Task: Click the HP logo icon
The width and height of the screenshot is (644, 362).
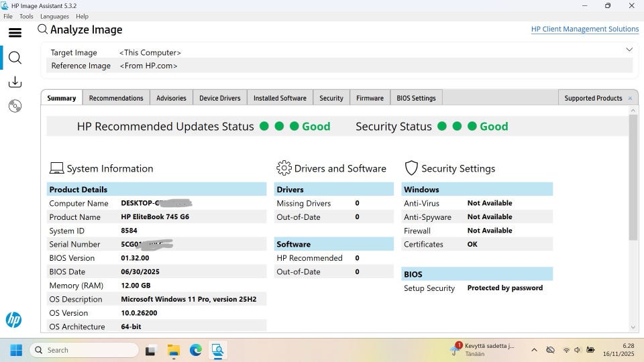Action: tap(13, 320)
